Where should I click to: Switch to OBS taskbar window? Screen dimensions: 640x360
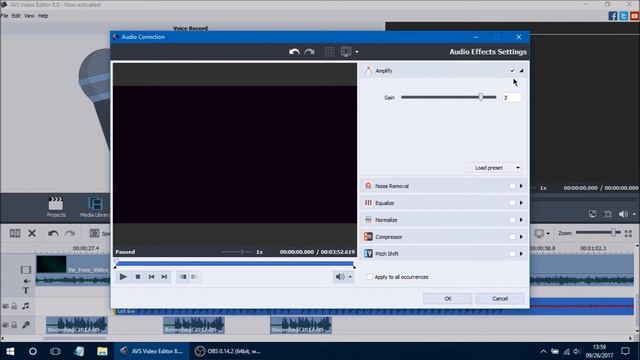(227, 351)
